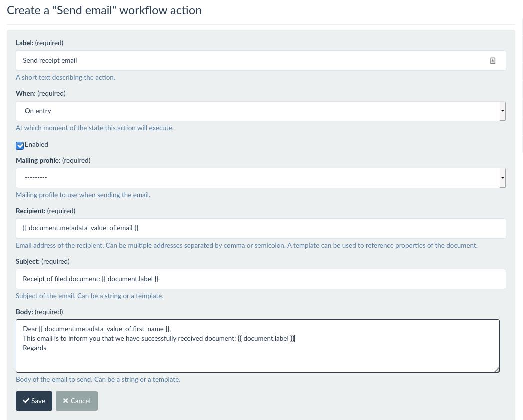The height and width of the screenshot is (420, 523).
Task: Click inside the Body text area
Action: point(258,346)
